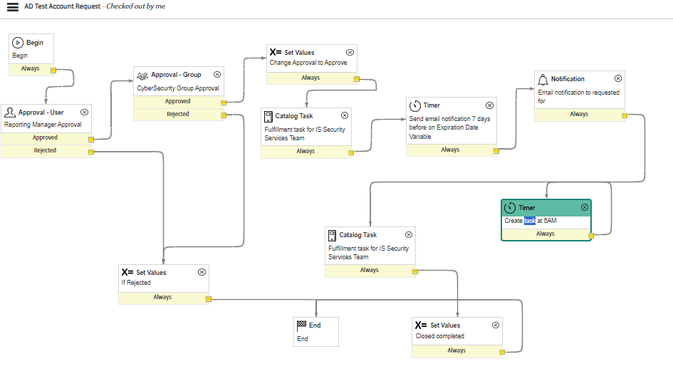Click the If Rejected Set Values icon

pos(127,272)
